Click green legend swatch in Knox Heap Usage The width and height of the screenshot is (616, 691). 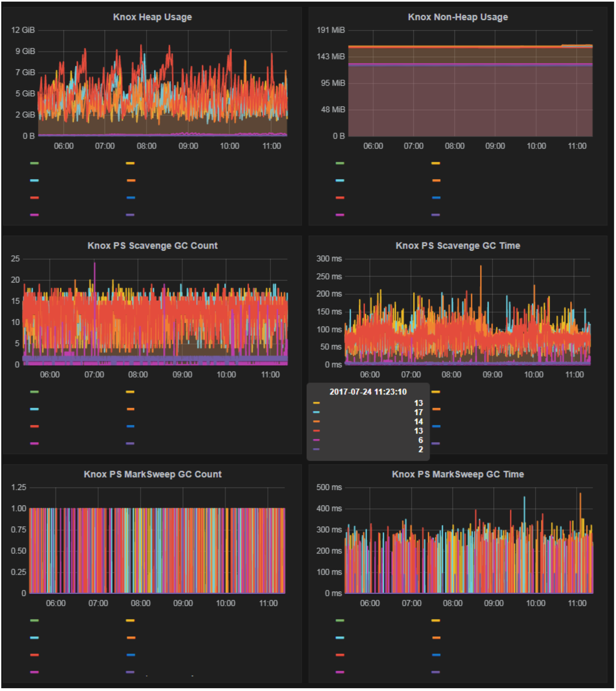(35, 163)
